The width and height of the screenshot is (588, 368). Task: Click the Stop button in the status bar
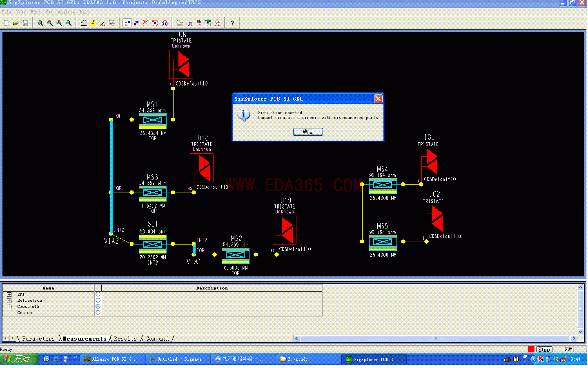pyautogui.click(x=544, y=350)
